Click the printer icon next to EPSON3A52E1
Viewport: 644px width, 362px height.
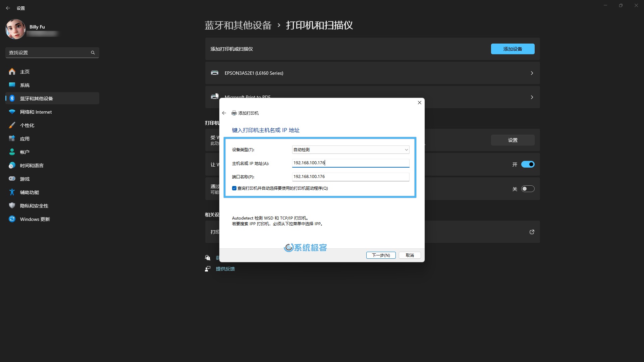coord(215,73)
